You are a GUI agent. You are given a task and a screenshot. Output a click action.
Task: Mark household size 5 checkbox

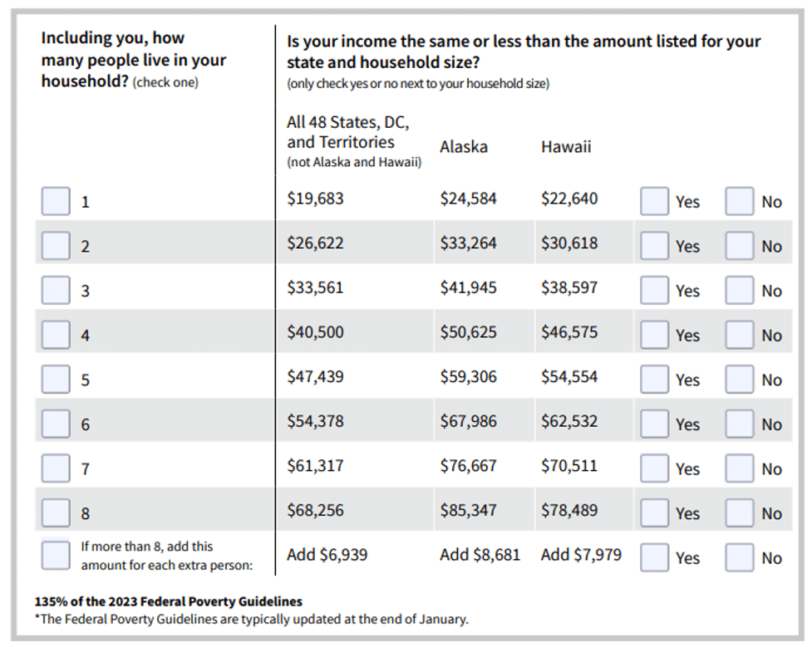pos(56,380)
